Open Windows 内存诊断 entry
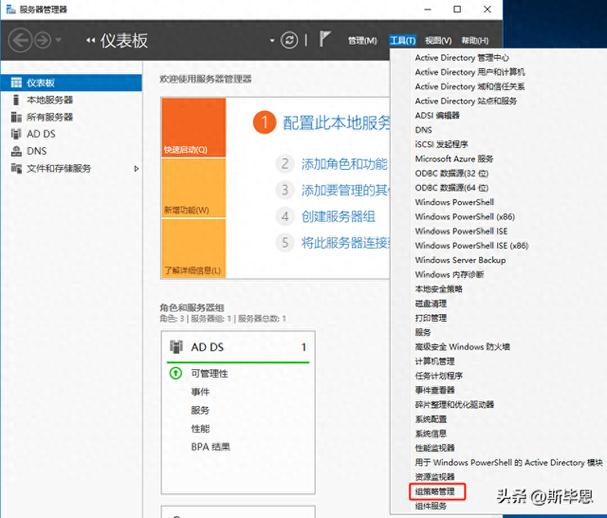The height and width of the screenshot is (518, 607). click(449, 274)
